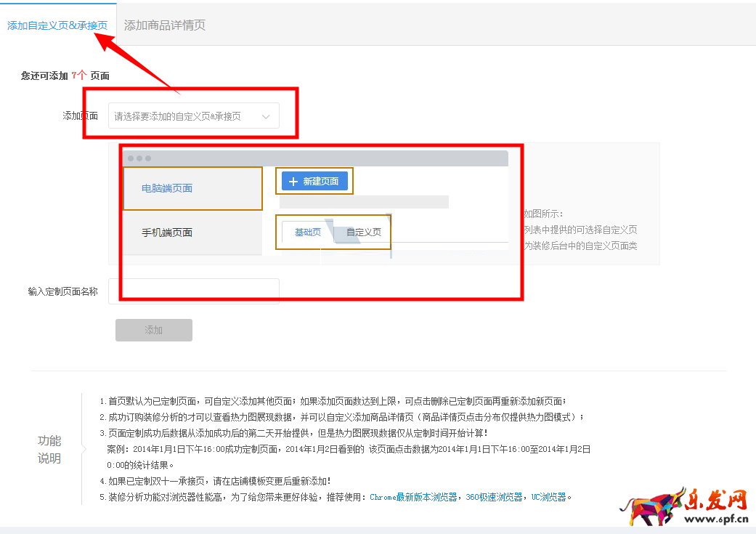Switch to the 添加自定义页&承接页 tab

57,25
